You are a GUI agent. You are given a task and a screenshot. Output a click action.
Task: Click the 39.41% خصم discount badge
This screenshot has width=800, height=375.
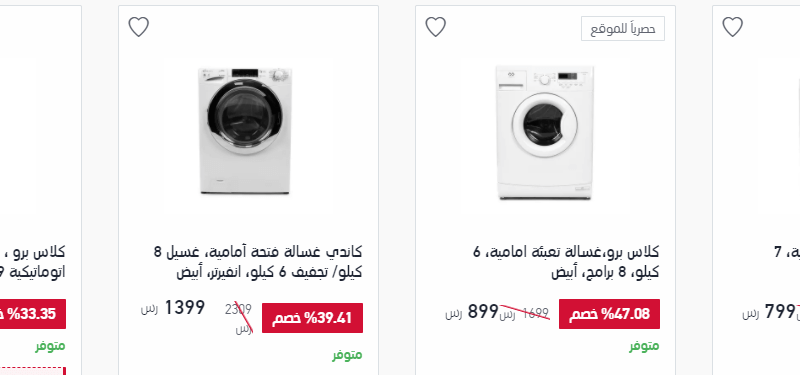[312, 318]
